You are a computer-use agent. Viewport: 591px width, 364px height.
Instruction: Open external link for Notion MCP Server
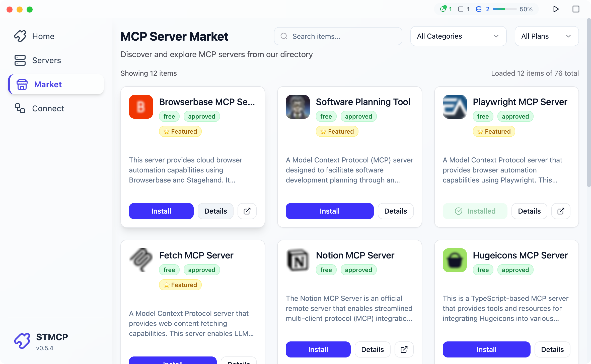click(x=404, y=349)
